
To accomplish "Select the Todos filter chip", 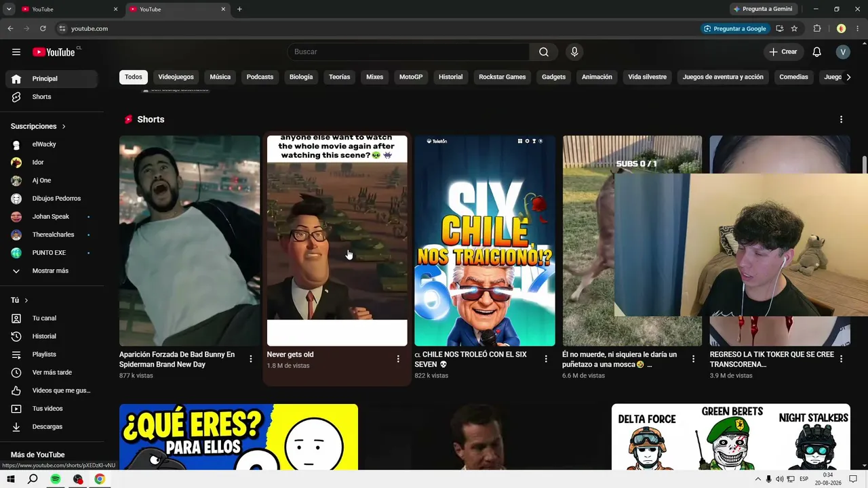I will [x=134, y=77].
